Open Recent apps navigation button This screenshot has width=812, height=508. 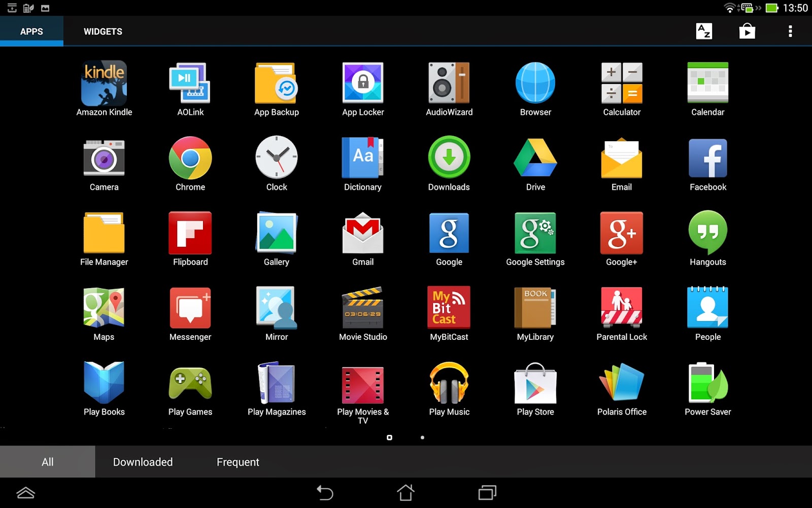pos(487,492)
